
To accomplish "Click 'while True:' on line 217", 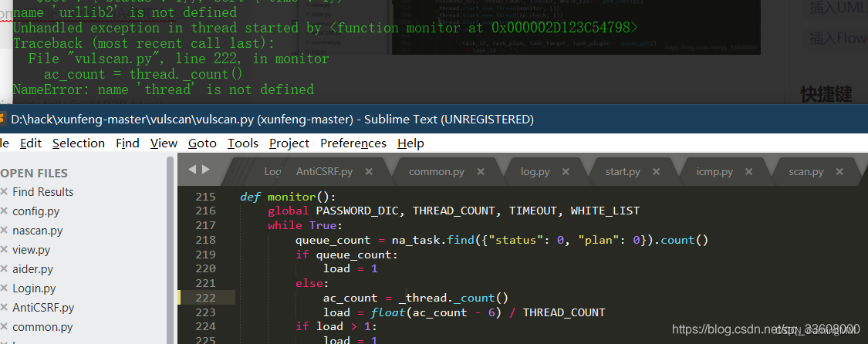I will click(306, 225).
